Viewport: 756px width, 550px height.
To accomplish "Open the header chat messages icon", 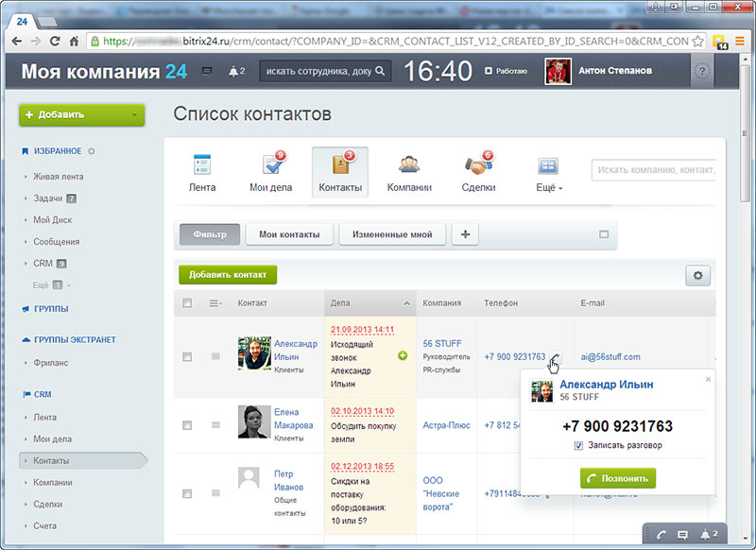I will tap(207, 71).
